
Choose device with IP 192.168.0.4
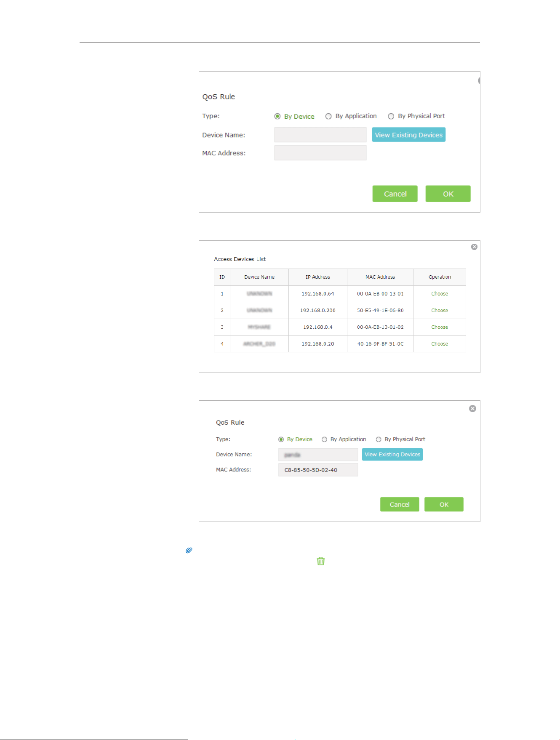[440, 327]
